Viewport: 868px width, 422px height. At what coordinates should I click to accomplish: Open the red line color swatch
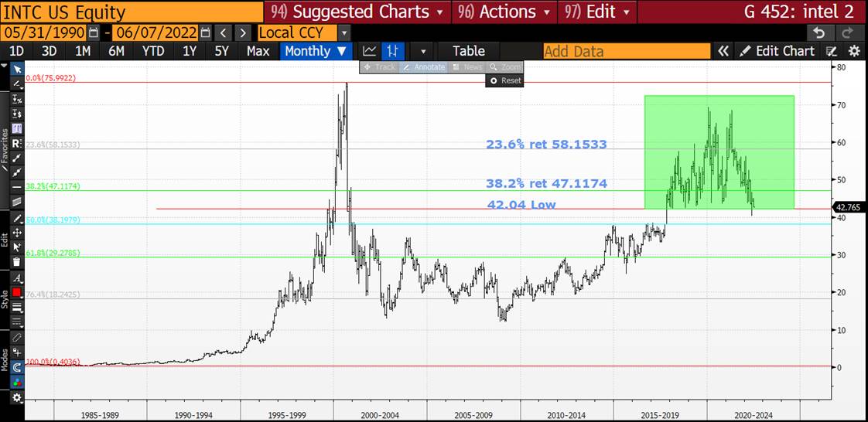17,293
